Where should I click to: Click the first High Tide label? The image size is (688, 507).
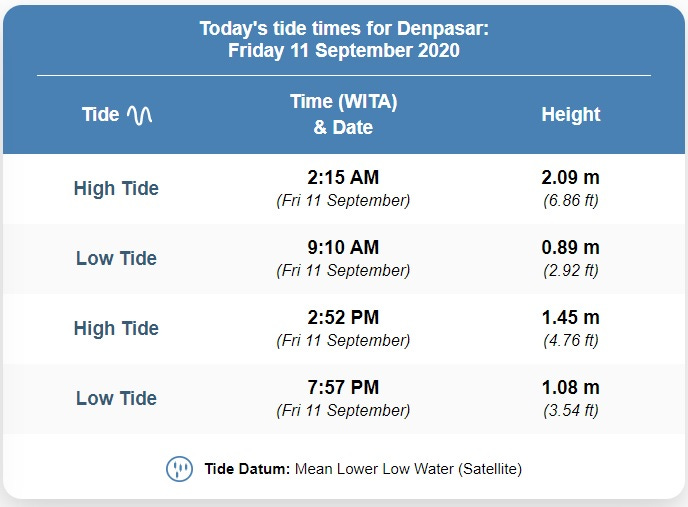116,188
